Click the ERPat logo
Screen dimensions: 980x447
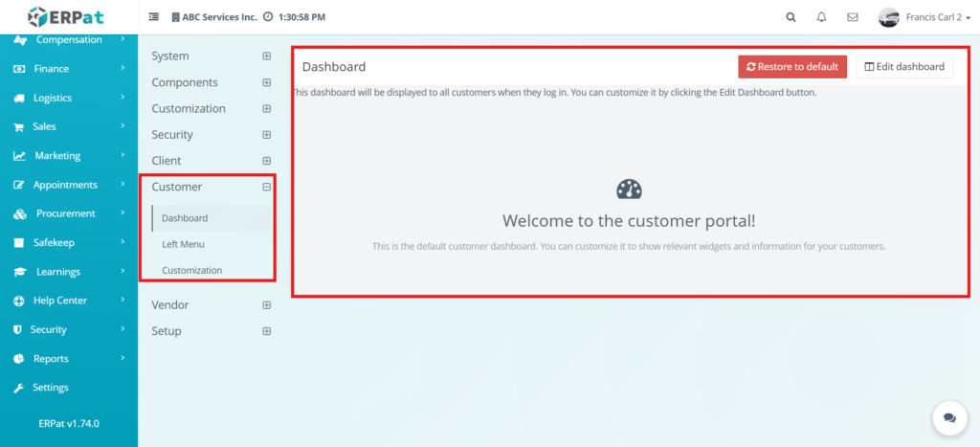(68, 16)
